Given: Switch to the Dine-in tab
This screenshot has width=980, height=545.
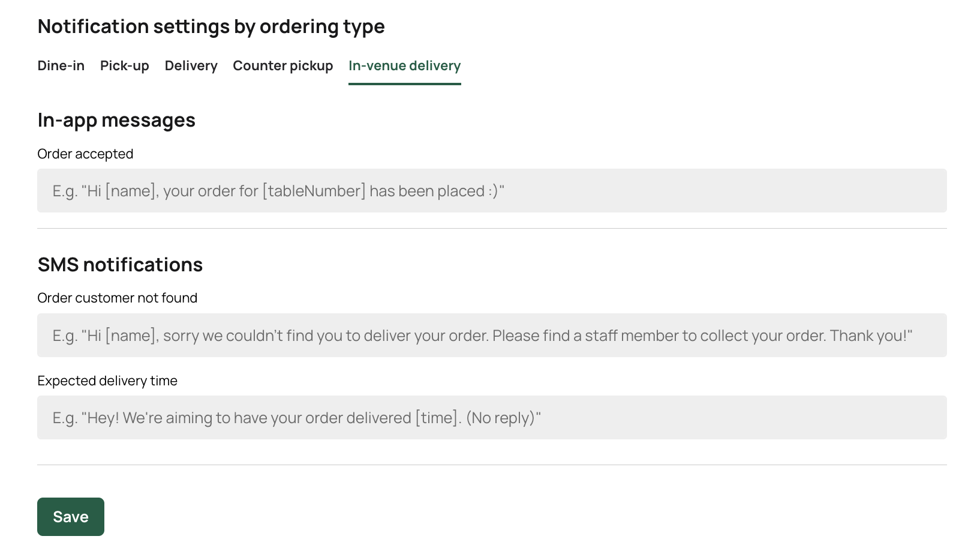Looking at the screenshot, I should pos(61,66).
